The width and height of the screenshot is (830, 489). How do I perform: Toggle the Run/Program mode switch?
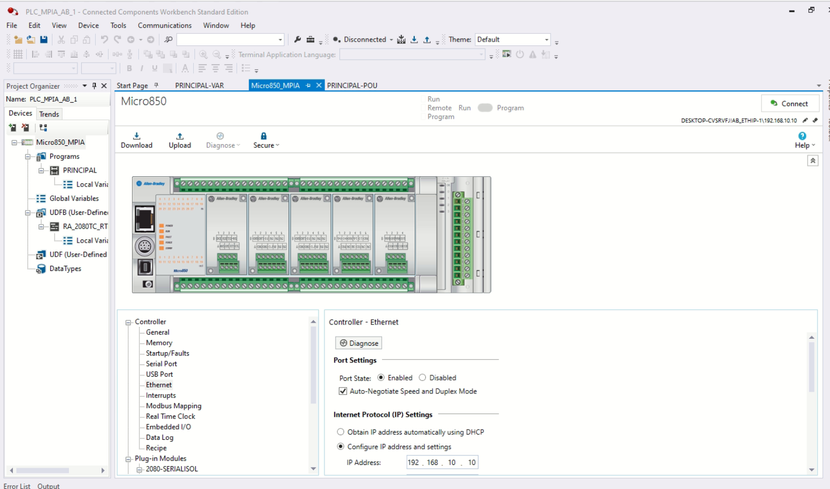[485, 108]
